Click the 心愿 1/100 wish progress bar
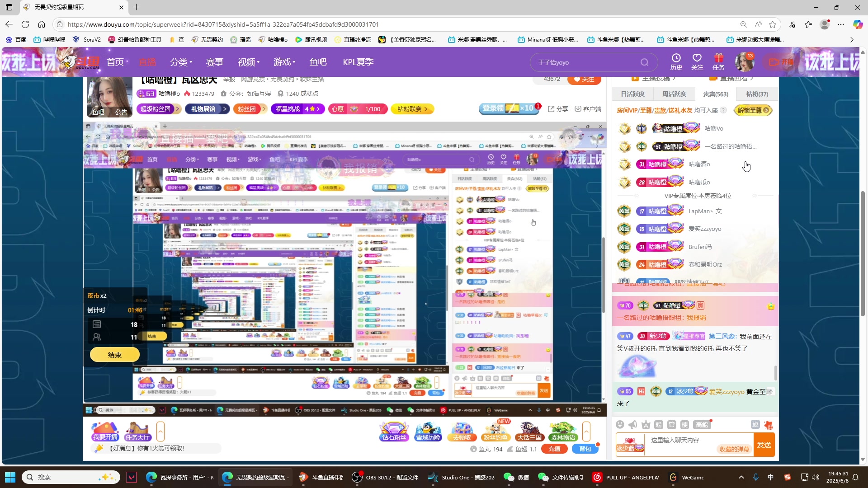Screen dimensions: 868x488 pyautogui.click(x=358, y=109)
